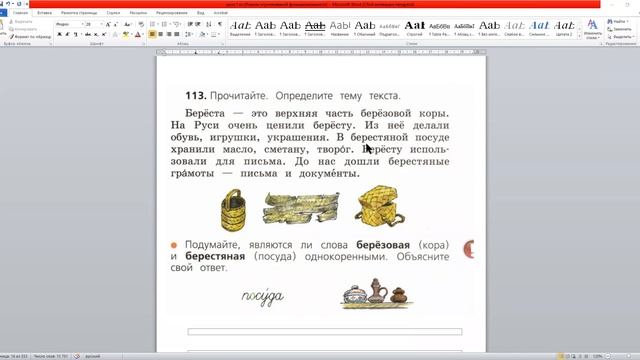Apply bold formatting to selected text
The width and height of the screenshot is (640, 360).
60,35
